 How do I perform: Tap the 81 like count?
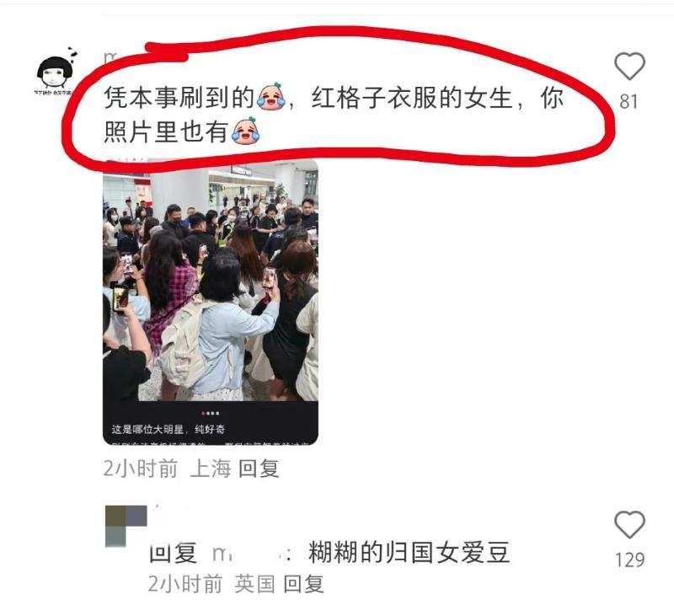tap(629, 102)
